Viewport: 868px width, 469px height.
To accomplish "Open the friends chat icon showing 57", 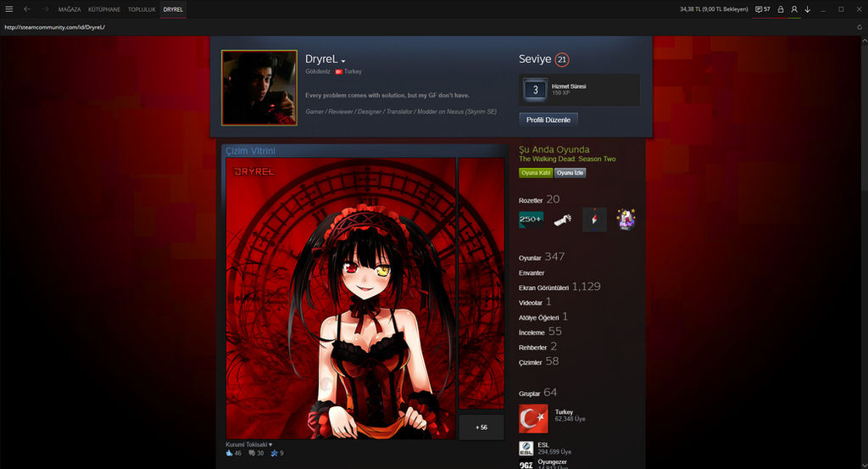I will pos(763,8).
